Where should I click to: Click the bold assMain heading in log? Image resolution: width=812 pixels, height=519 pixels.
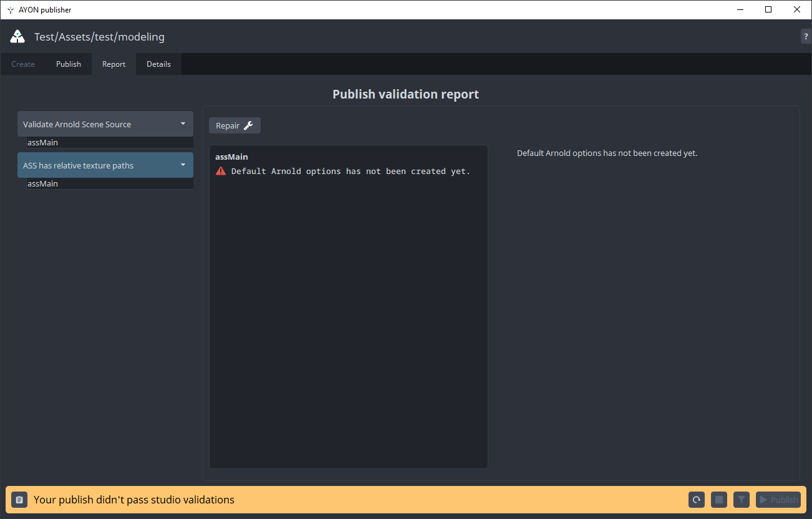pos(231,157)
